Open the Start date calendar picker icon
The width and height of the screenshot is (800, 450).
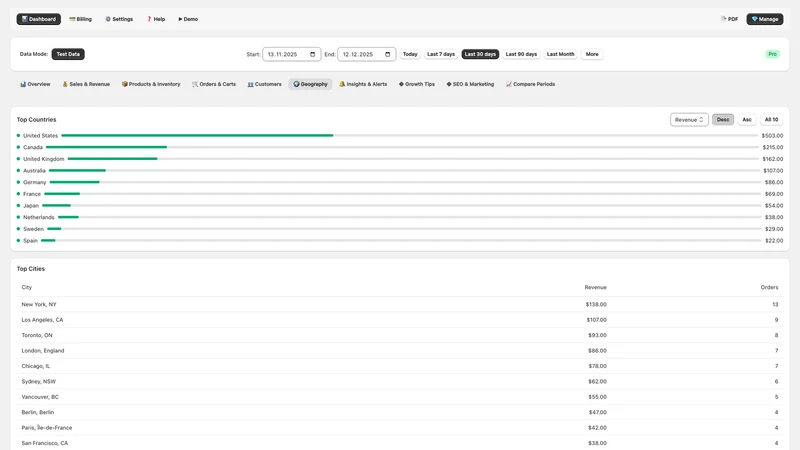coord(313,54)
